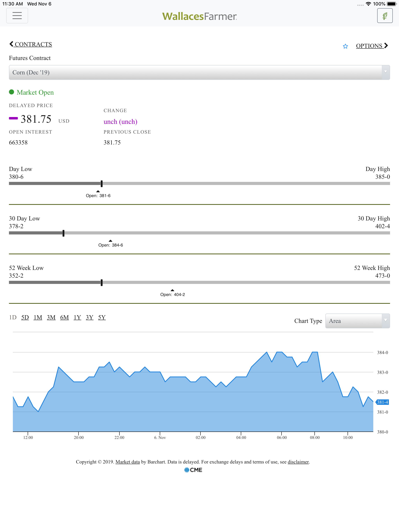Viewport: 399px width, 532px height.
Task: Open the Options page link
Action: click(x=372, y=46)
